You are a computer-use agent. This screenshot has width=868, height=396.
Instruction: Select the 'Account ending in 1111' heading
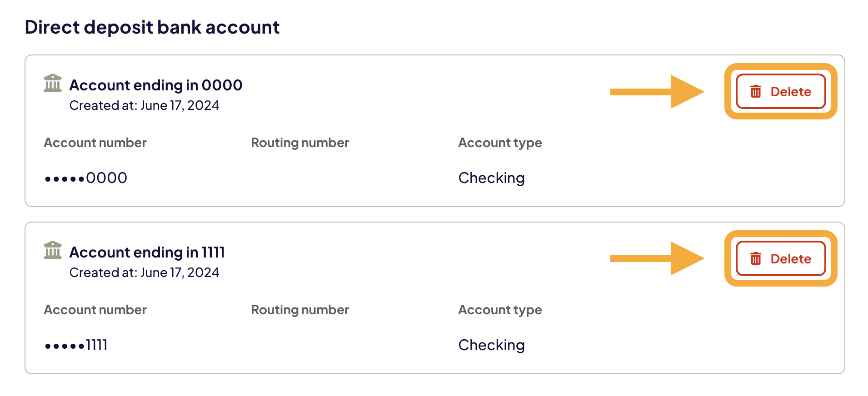point(147,252)
